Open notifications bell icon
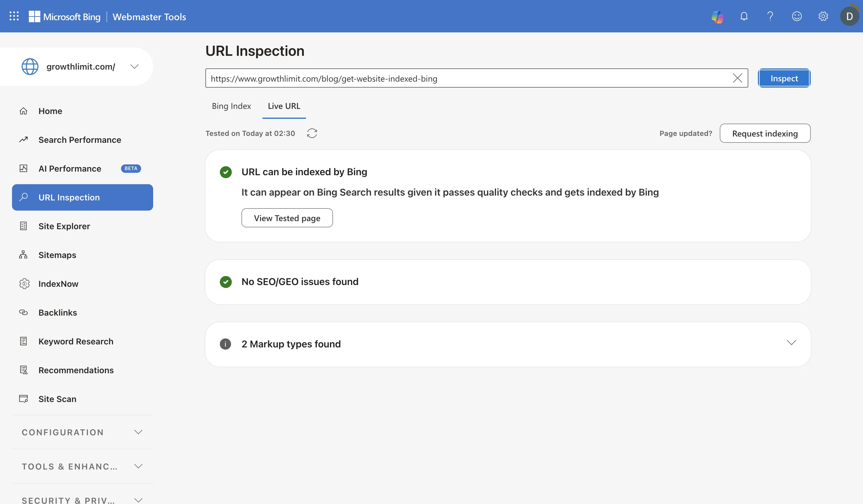Screen dimensions: 863x504 [x=744, y=16]
